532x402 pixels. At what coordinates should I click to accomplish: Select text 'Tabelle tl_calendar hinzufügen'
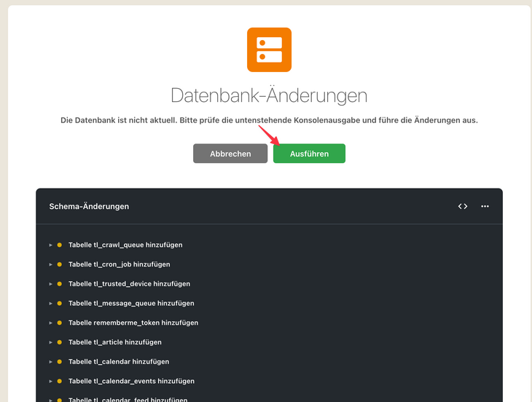click(119, 362)
